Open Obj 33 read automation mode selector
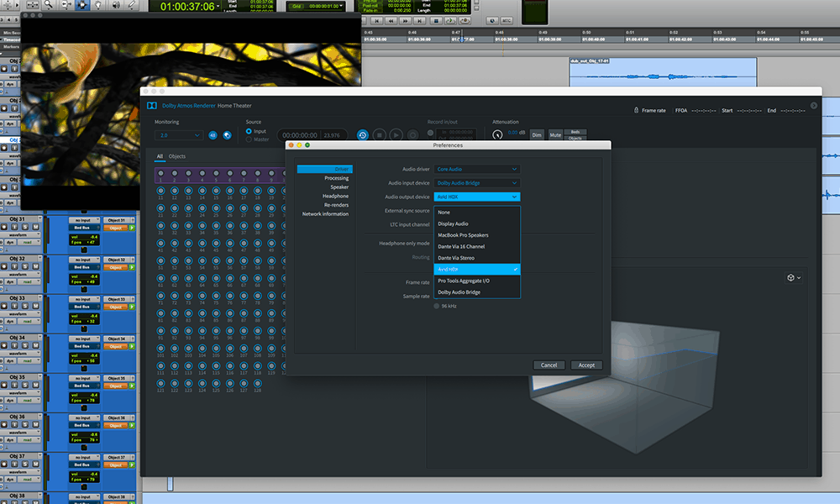The height and width of the screenshot is (504, 840). 29,321
